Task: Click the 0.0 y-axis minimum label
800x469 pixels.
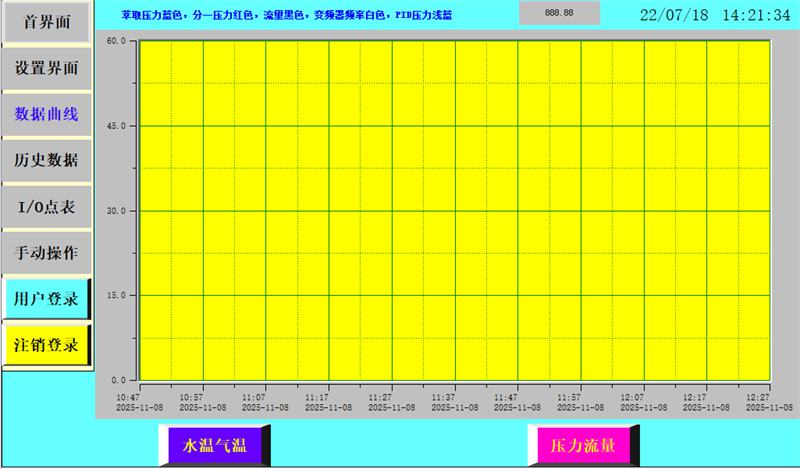Action: point(118,380)
